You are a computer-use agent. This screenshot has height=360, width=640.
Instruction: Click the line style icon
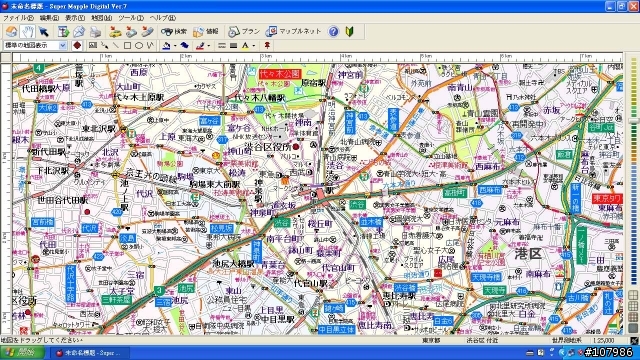click(x=222, y=45)
